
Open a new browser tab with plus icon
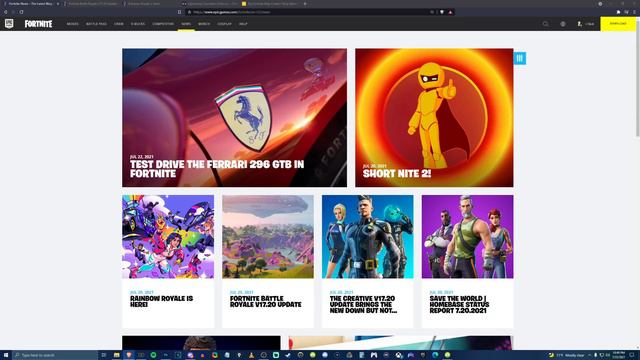point(305,4)
